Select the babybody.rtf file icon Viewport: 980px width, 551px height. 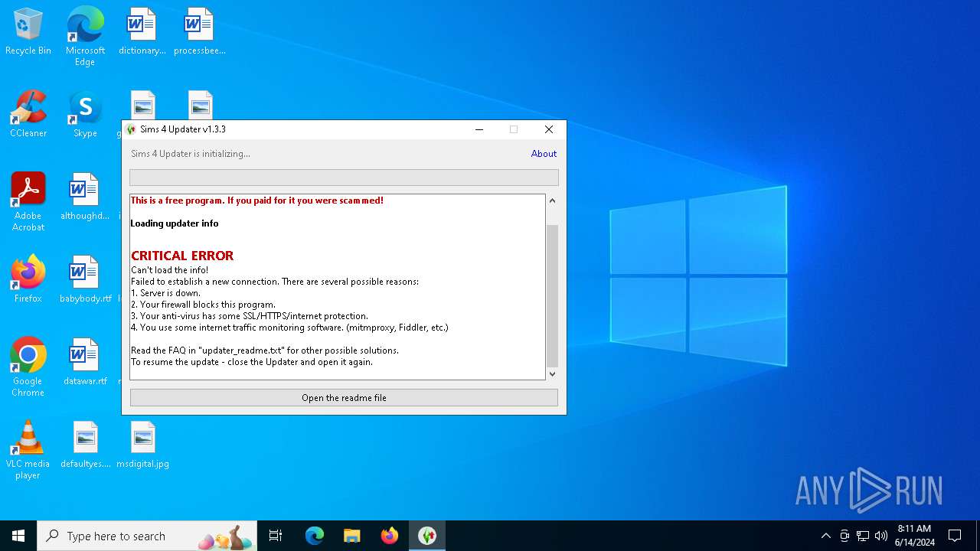[85, 280]
